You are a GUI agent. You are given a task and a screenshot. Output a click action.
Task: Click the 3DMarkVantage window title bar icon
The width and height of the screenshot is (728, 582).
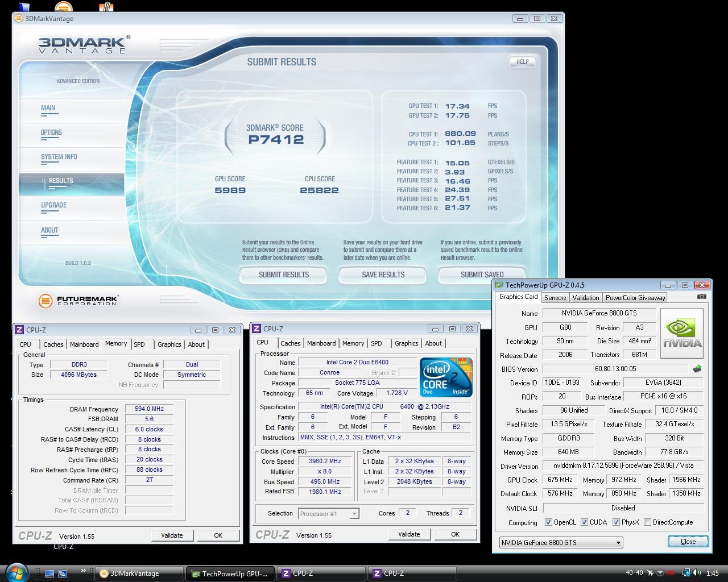click(18, 18)
